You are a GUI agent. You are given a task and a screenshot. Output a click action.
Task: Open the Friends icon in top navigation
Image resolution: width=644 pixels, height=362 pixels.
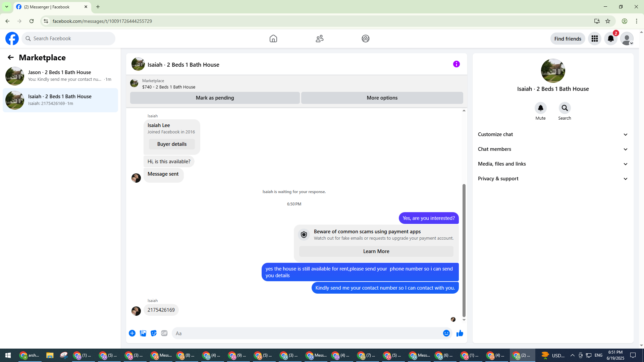pyautogui.click(x=320, y=39)
